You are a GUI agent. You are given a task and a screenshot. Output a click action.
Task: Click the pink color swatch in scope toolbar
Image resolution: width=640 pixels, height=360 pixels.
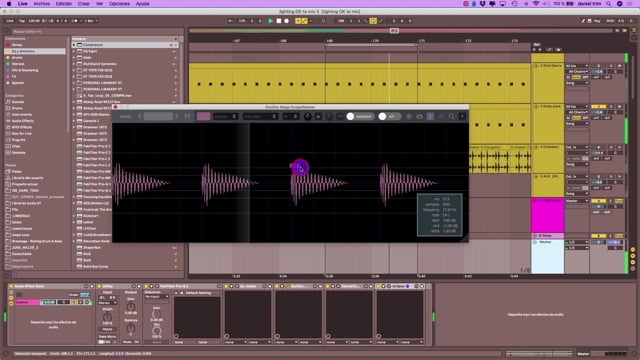click(203, 117)
